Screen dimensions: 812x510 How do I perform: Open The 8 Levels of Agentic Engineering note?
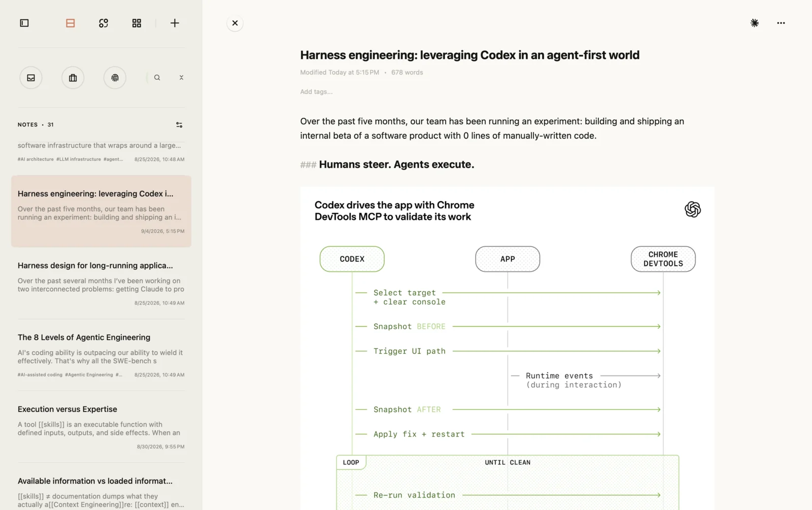[101, 355]
